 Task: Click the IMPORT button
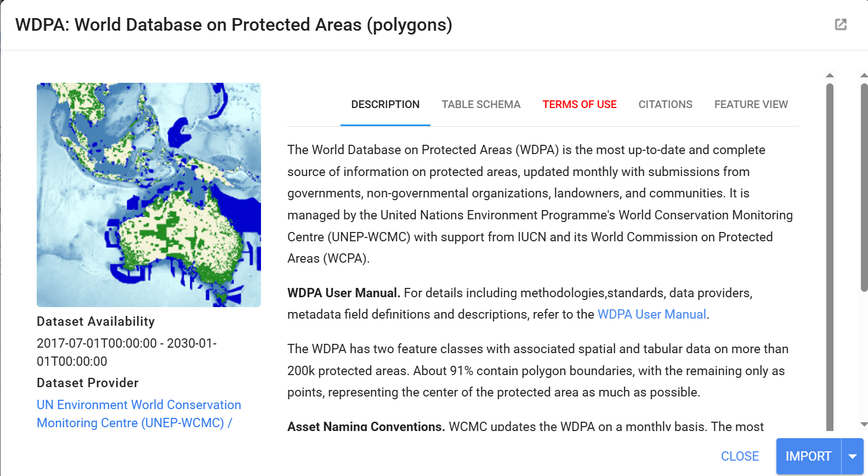(x=809, y=456)
